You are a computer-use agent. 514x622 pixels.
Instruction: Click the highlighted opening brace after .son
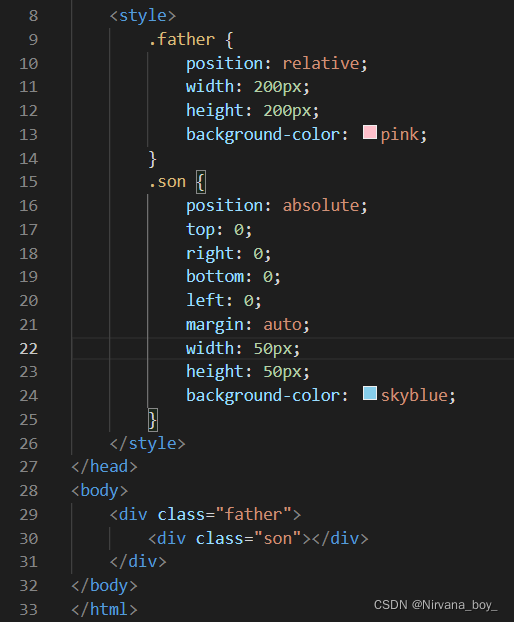[x=201, y=182]
